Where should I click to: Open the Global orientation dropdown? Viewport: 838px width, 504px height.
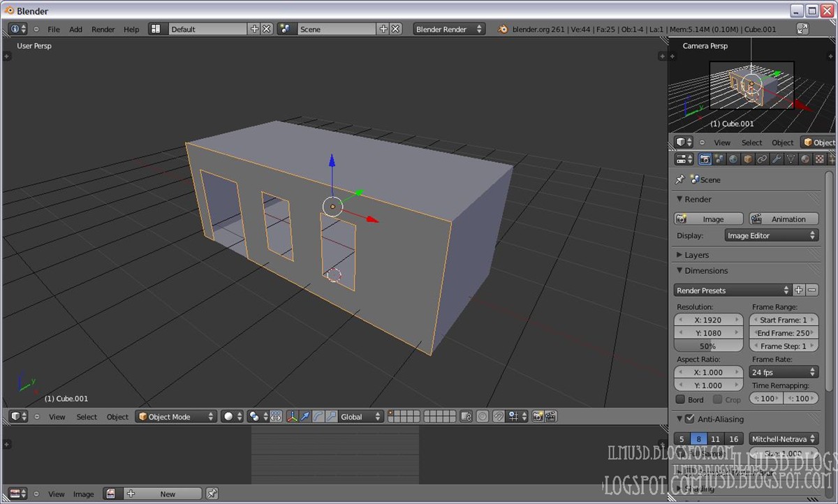click(361, 417)
